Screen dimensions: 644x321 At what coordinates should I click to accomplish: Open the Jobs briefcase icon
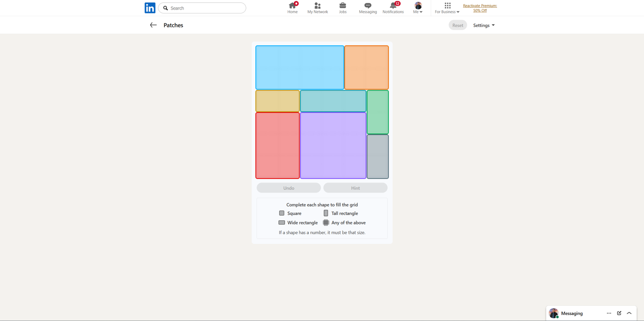point(343,6)
